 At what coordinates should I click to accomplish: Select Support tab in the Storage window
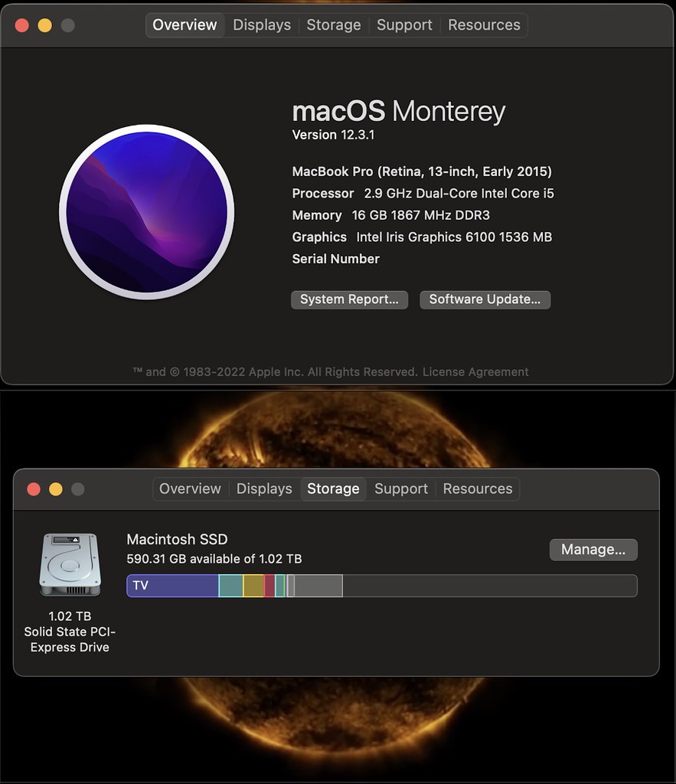click(401, 488)
